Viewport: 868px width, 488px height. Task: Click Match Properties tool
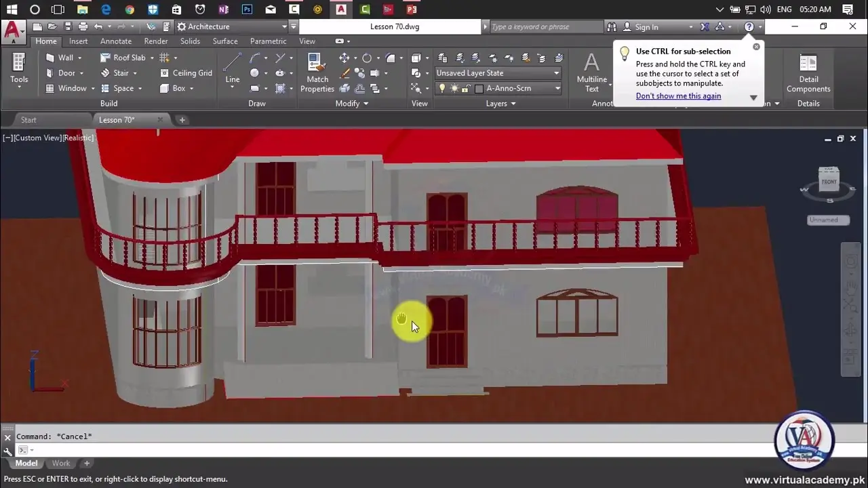[317, 73]
